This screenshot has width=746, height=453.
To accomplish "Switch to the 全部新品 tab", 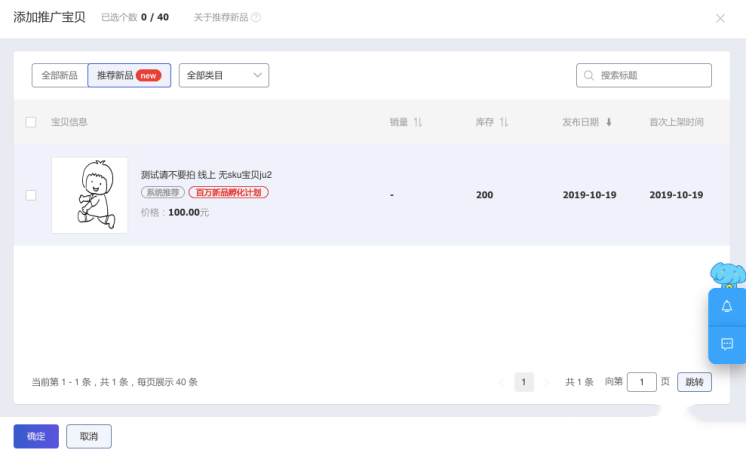I will [x=59, y=75].
